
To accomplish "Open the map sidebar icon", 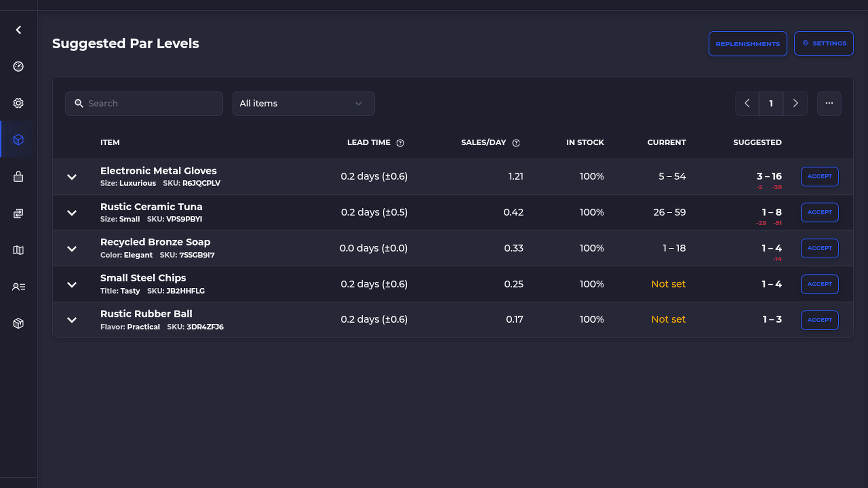I will click(x=19, y=250).
